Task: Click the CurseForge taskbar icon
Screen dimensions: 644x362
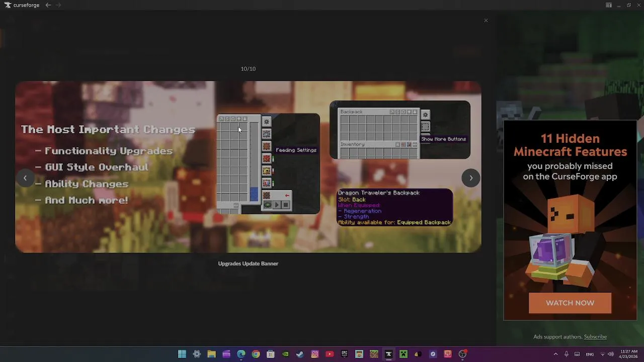Action: point(388,354)
